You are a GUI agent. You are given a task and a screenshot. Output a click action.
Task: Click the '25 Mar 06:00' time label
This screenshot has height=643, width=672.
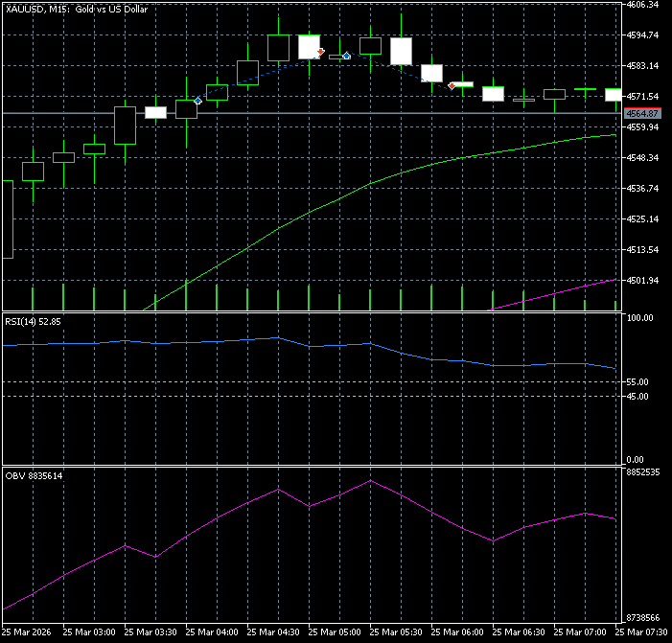[457, 632]
